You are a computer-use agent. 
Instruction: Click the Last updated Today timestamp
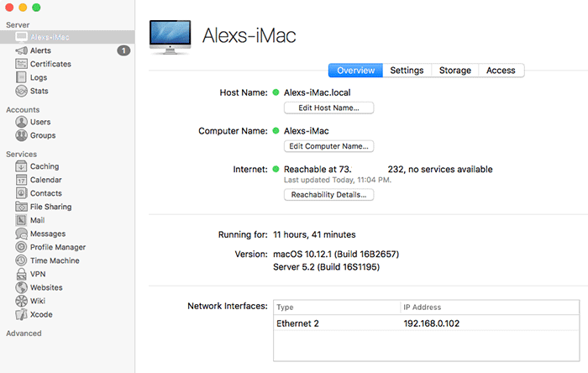pyautogui.click(x=338, y=180)
